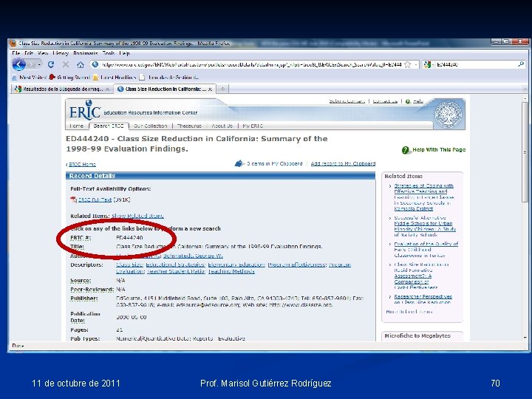Click the ERIC Home link
This screenshot has height=399, width=532.
tap(82, 164)
